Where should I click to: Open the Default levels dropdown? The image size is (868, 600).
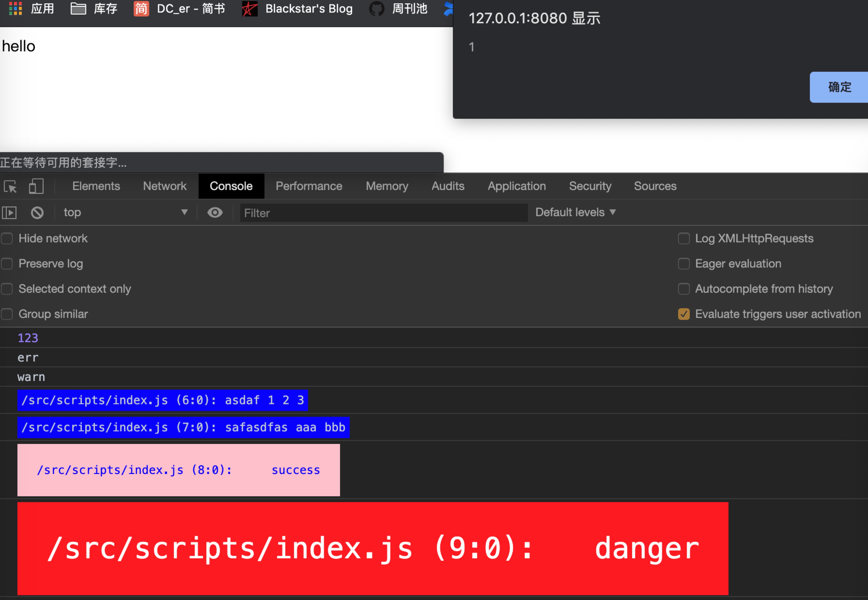coord(575,213)
